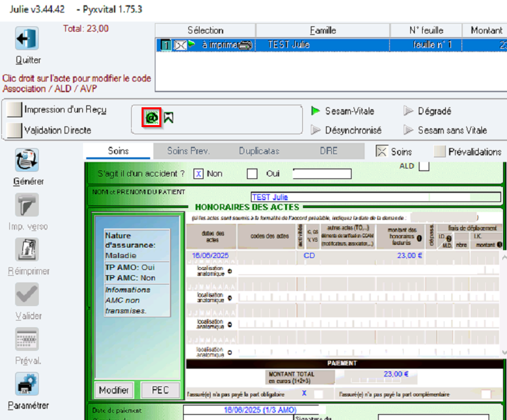
Task: Check the accident Oui box
Action: tap(252, 174)
